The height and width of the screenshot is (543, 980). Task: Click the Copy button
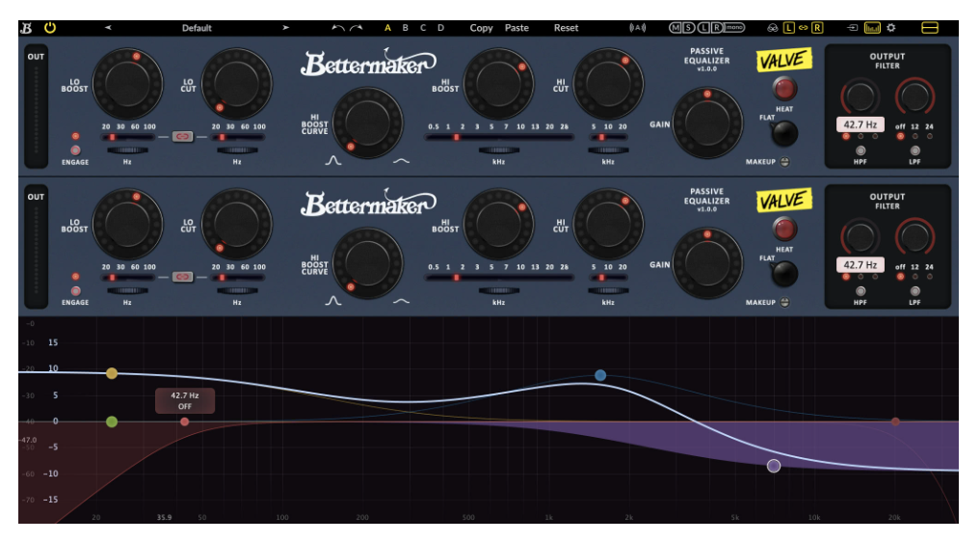point(481,28)
